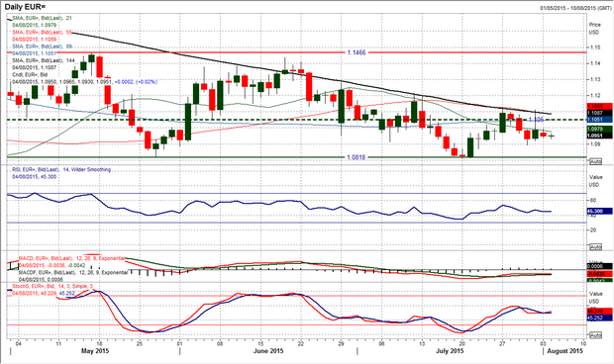Screen dimensions: 614x364
Task: Click the Auto button on Stochastic panel
Action: (x=595, y=335)
